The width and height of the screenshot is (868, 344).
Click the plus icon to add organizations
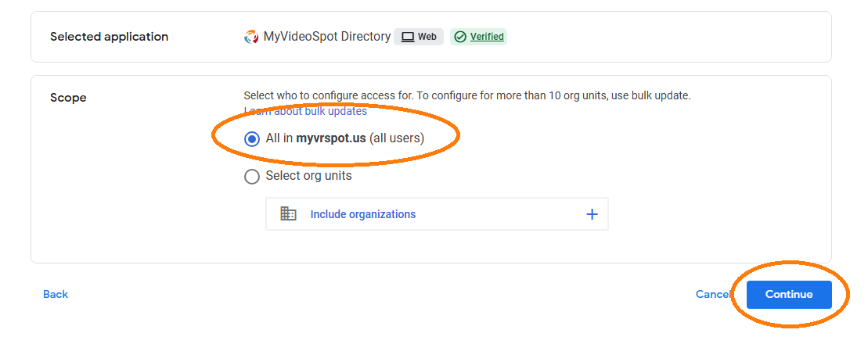click(x=592, y=214)
